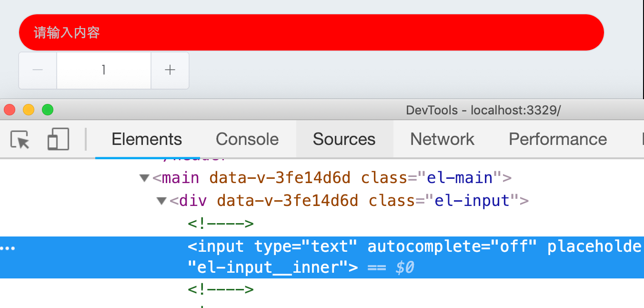Click the "el-input__inner" class value
644x308 pixels.
point(268,267)
